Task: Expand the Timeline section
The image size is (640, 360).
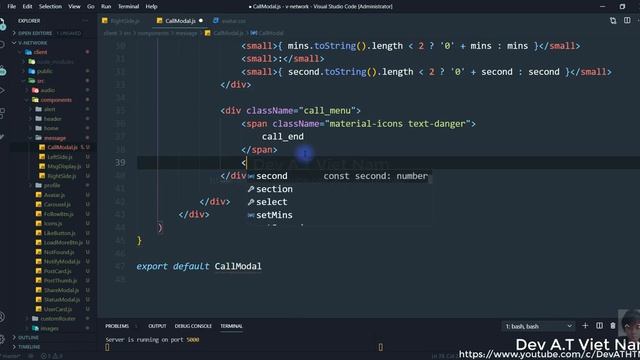Action: click(x=29, y=347)
